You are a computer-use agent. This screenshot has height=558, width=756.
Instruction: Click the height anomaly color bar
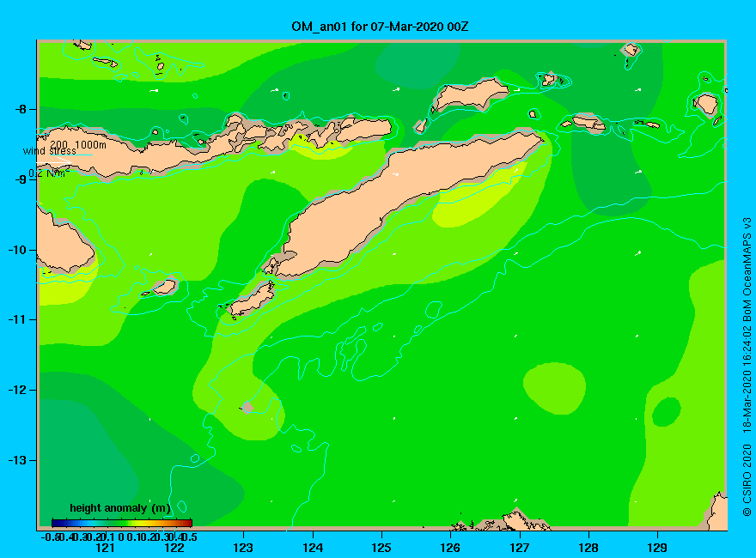(x=122, y=523)
